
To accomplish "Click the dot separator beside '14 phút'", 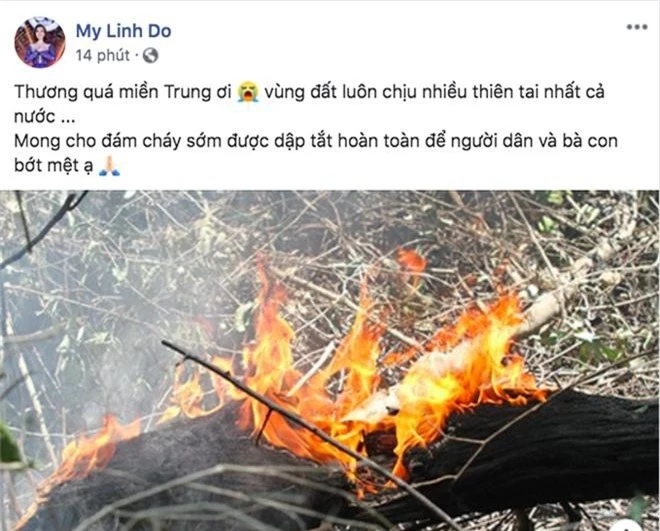I will (136, 55).
